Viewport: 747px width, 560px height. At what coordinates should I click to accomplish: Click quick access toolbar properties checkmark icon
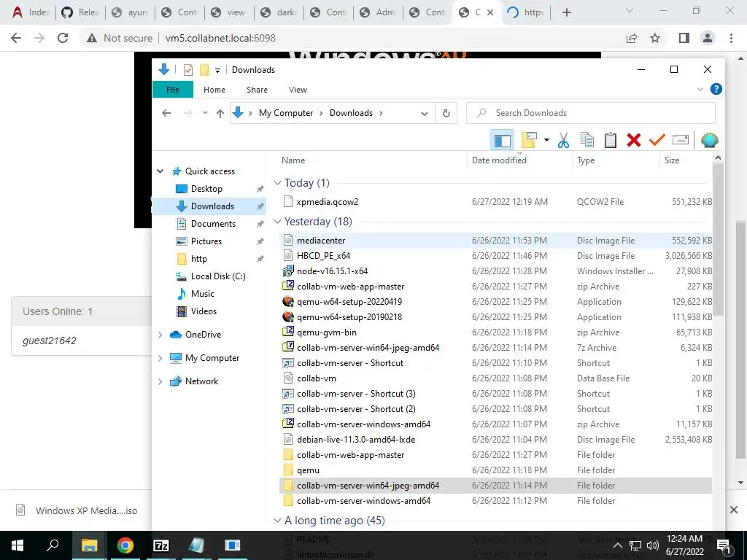[x=188, y=70]
